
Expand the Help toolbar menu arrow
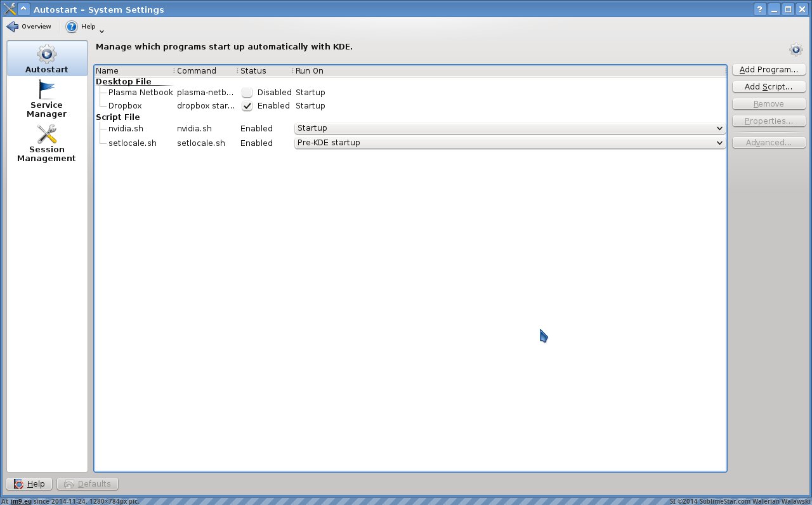(x=101, y=30)
